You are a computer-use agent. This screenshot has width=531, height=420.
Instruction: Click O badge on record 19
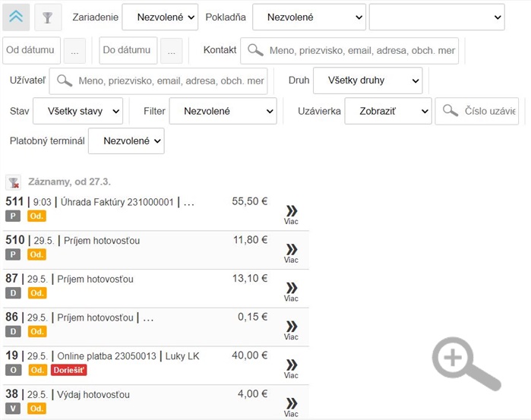[x=13, y=370]
